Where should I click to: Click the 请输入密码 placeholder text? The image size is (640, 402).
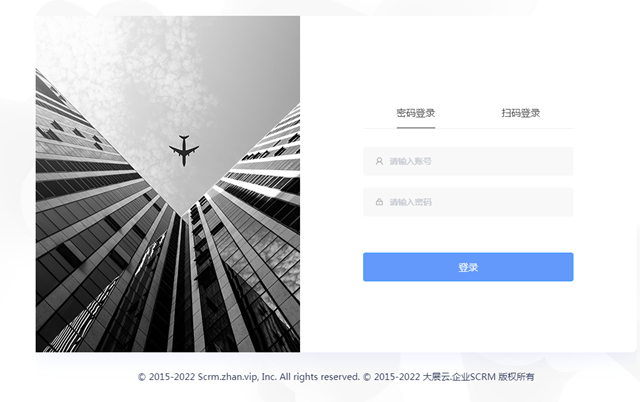coord(410,202)
